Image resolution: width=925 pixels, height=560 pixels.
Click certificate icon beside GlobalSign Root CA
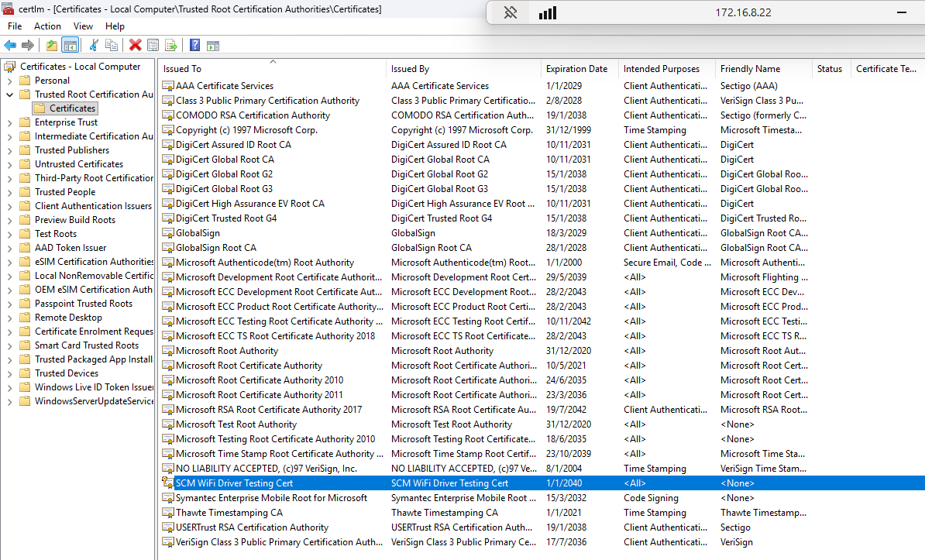point(168,248)
